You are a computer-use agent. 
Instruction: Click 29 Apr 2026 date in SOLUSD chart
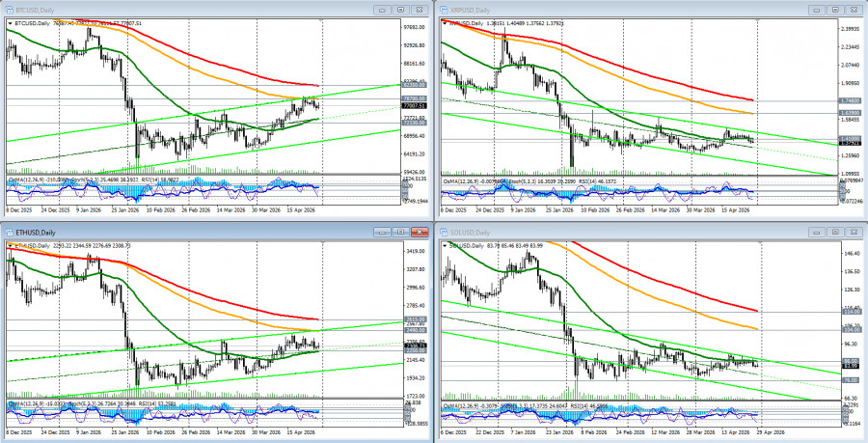[x=771, y=430]
